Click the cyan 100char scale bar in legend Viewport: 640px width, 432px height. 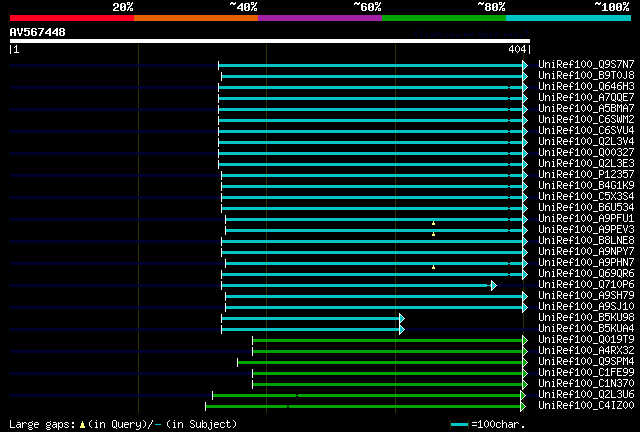click(x=460, y=425)
